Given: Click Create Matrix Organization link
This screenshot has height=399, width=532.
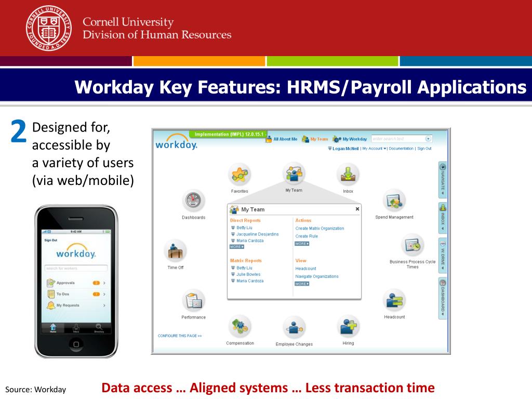Looking at the screenshot, I should click(x=320, y=229).
